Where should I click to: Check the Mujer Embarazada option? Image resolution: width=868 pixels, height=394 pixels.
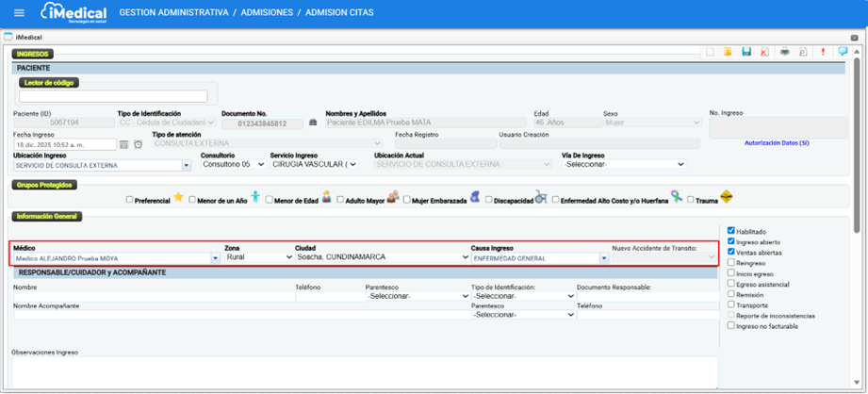407,200
